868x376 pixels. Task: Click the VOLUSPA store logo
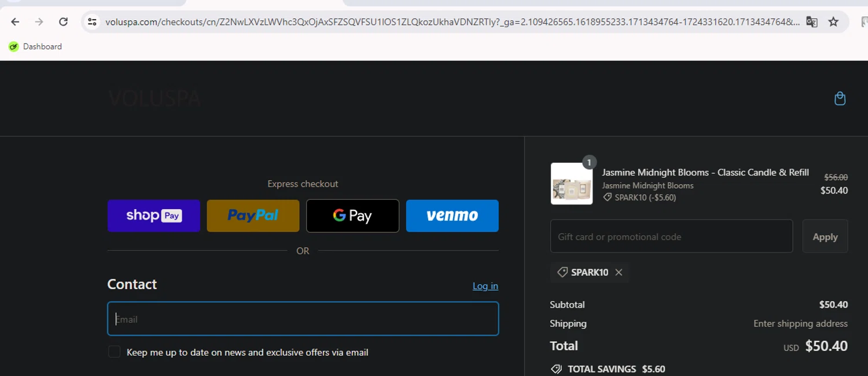(x=155, y=98)
